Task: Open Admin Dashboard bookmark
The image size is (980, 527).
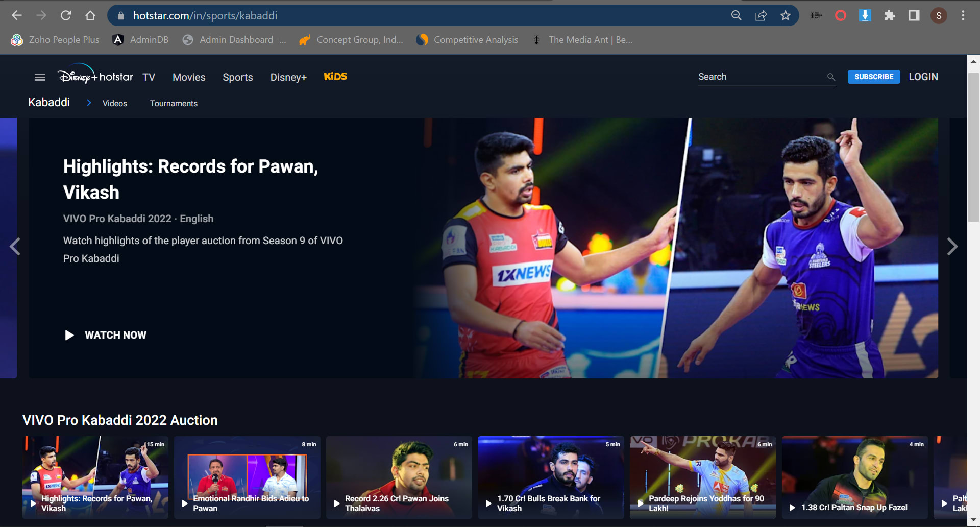Action: point(234,40)
